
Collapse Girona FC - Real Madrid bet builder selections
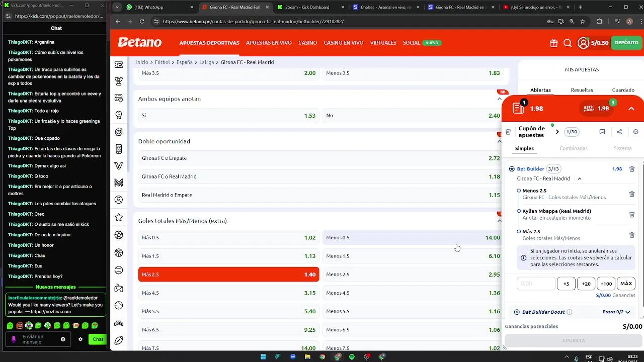(x=580, y=178)
